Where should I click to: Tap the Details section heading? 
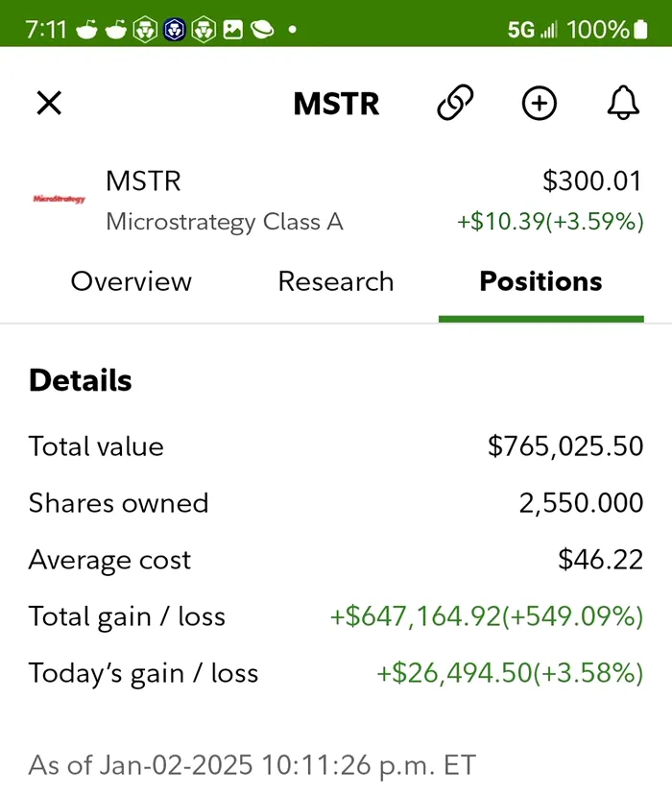click(x=81, y=380)
